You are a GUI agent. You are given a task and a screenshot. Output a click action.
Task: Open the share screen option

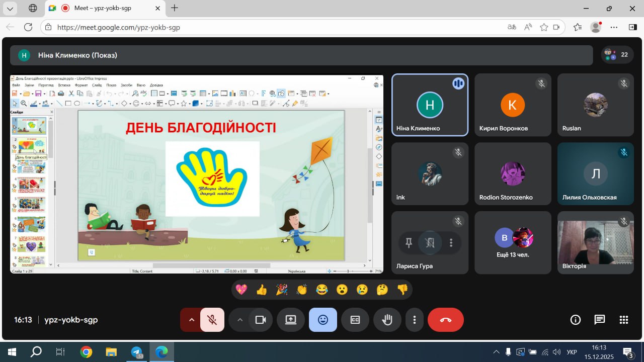coord(291,320)
